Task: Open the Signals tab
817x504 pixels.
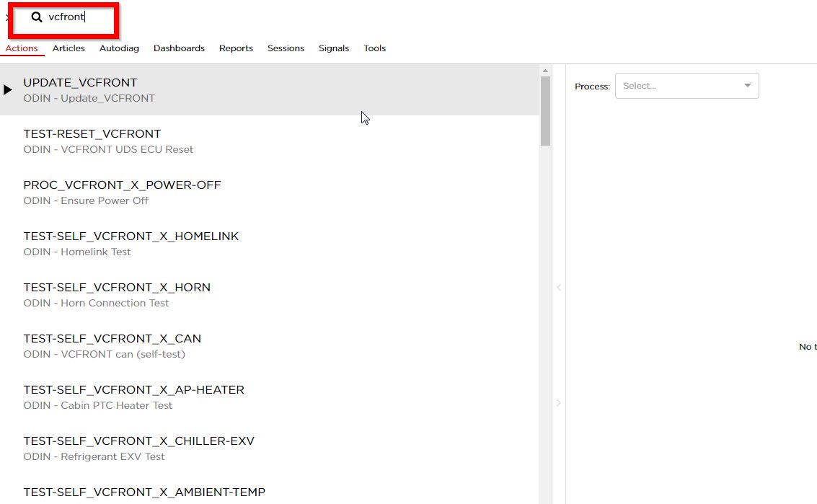Action: [x=333, y=48]
